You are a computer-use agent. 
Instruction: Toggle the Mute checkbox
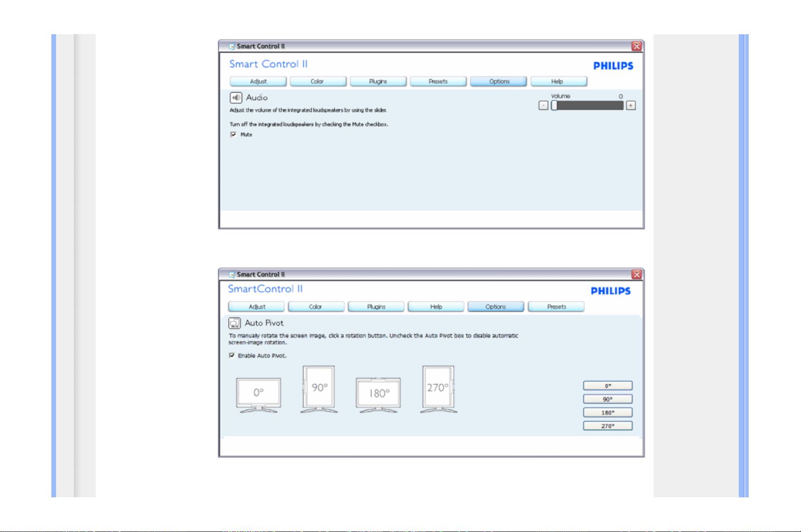pos(233,135)
